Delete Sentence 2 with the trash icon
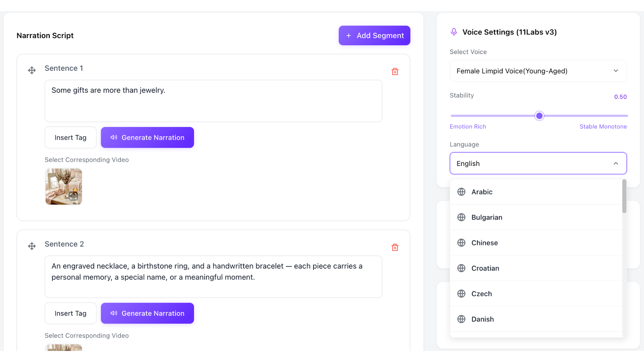 (x=395, y=247)
